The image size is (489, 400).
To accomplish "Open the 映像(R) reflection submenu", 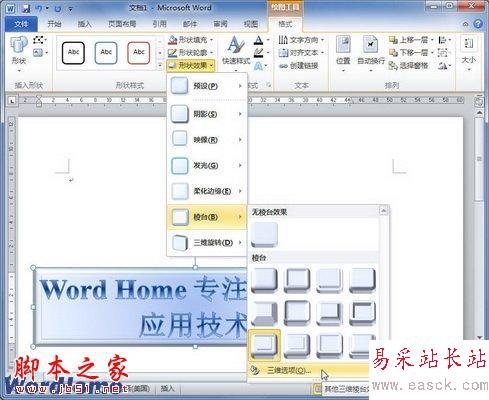I will pyautogui.click(x=207, y=140).
